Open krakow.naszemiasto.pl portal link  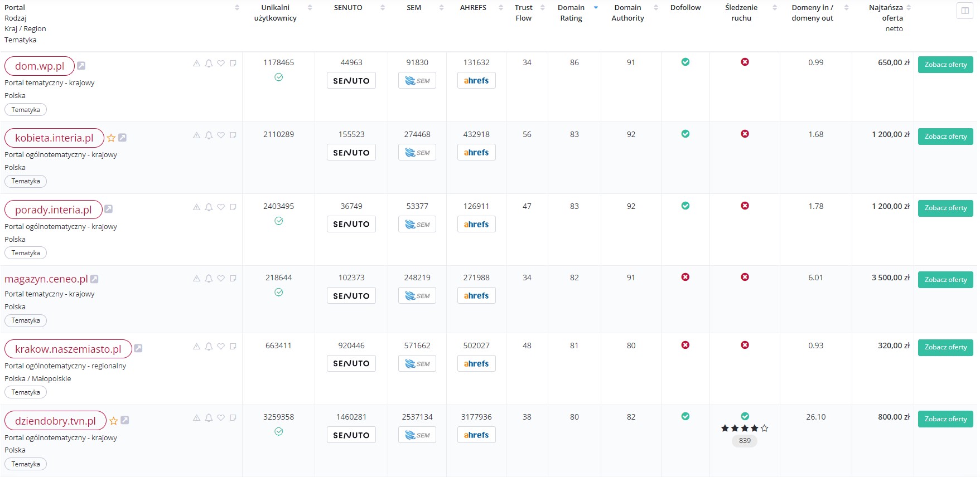click(x=68, y=349)
